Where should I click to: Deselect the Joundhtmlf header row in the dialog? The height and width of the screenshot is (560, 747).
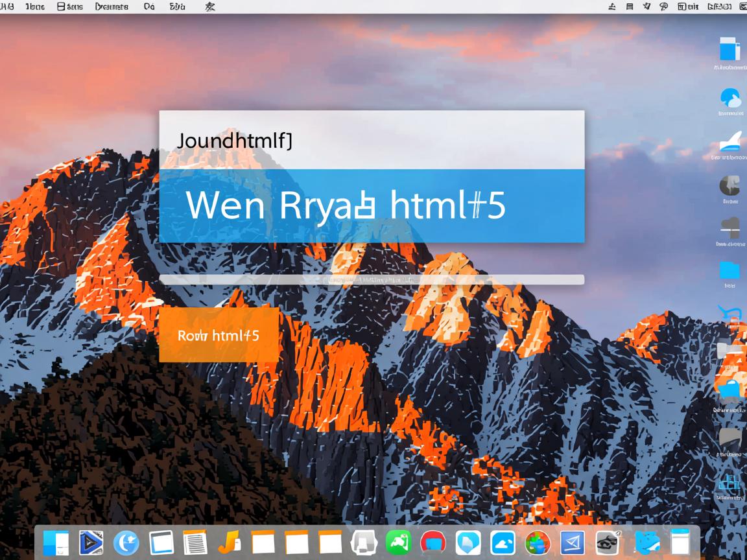click(372, 140)
